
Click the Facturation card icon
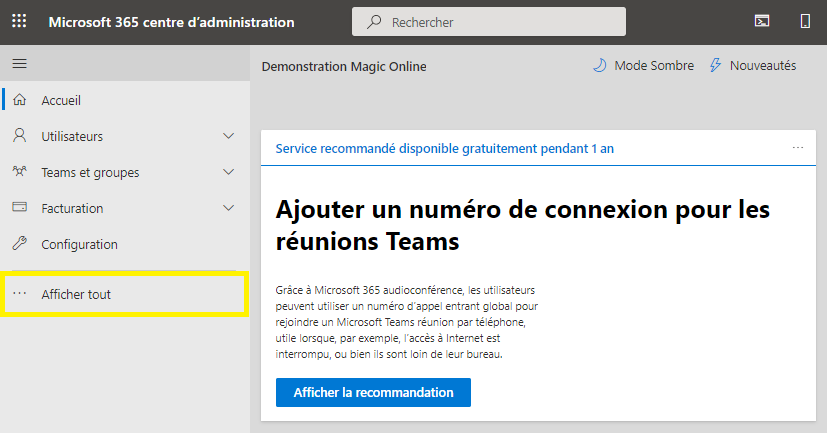click(20, 207)
